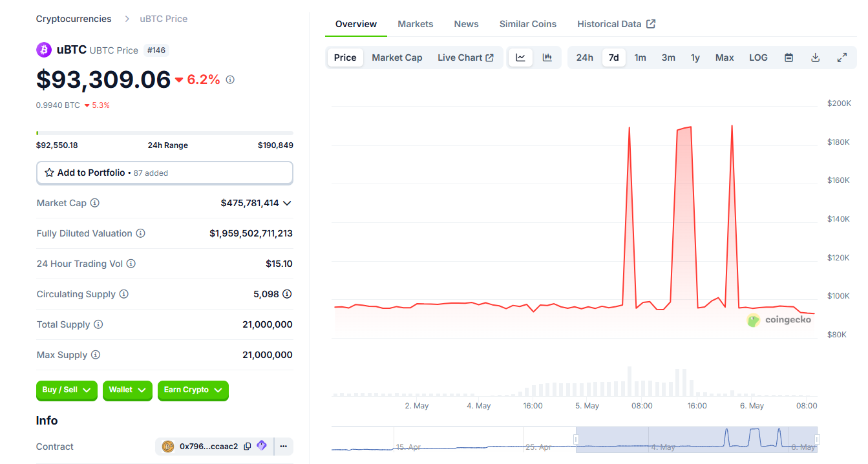Open Wallet dropdown
868x464 pixels.
pos(127,390)
